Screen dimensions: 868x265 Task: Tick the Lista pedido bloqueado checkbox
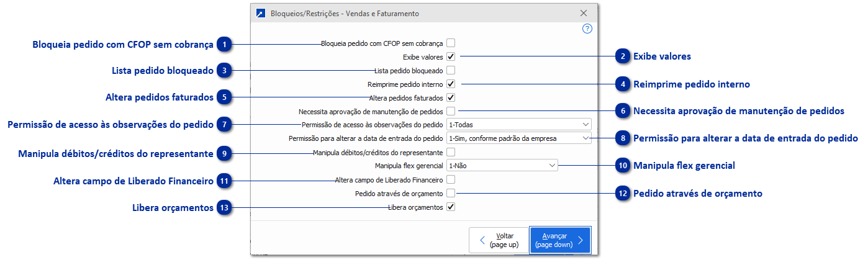[x=451, y=71]
